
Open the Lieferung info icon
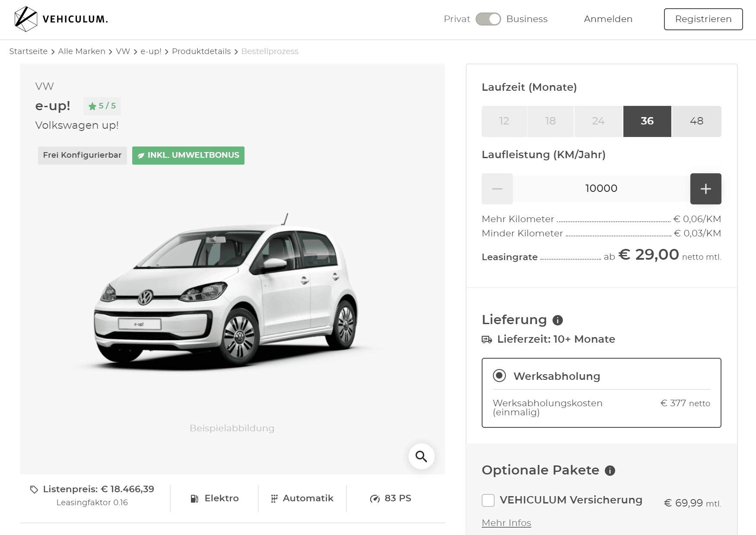(558, 320)
